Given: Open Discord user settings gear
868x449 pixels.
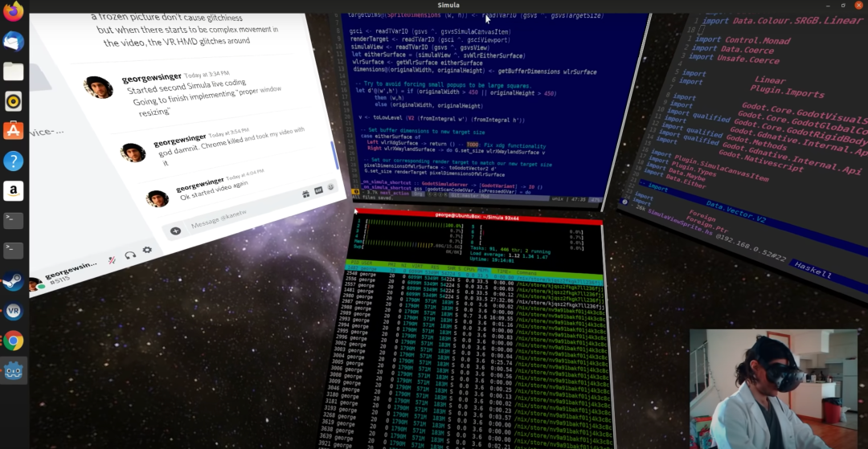Looking at the screenshot, I should [147, 250].
